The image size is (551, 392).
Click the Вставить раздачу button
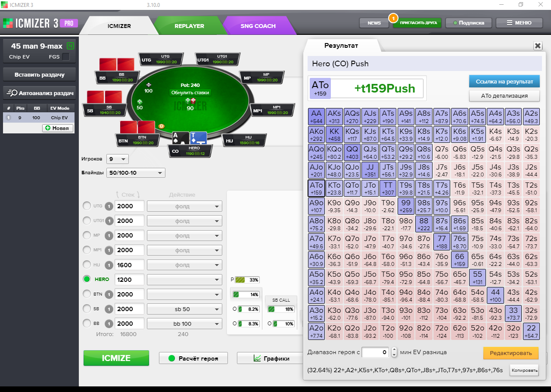pyautogui.click(x=40, y=74)
